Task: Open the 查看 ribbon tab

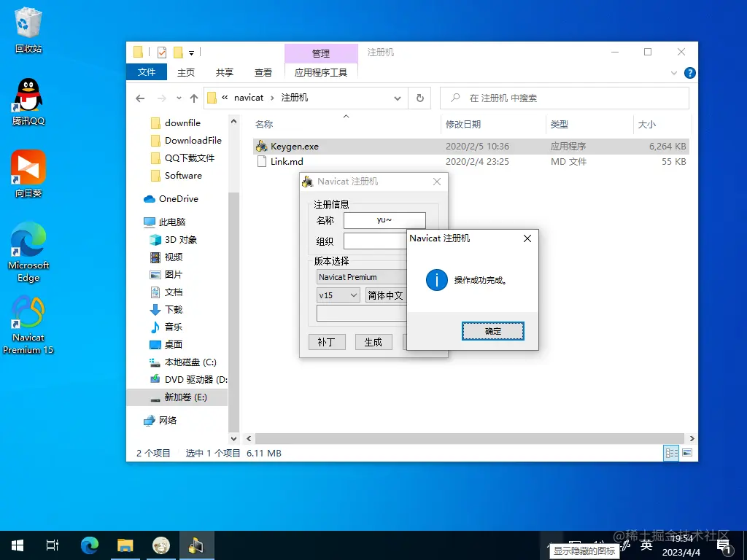Action: (263, 72)
